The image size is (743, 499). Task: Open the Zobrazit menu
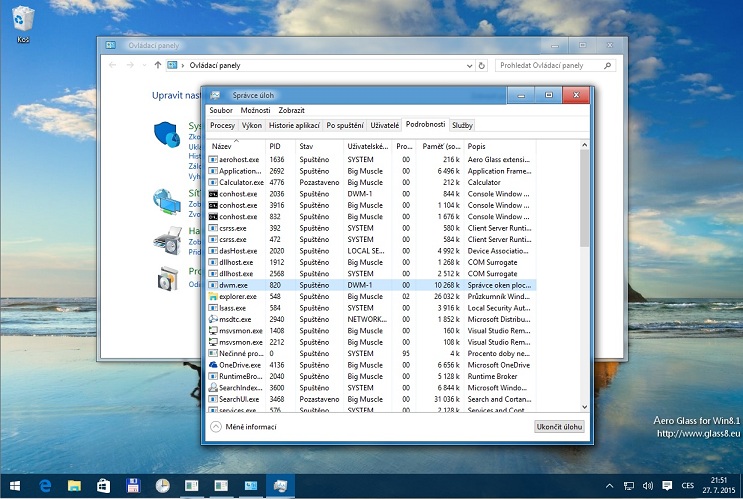click(x=292, y=110)
